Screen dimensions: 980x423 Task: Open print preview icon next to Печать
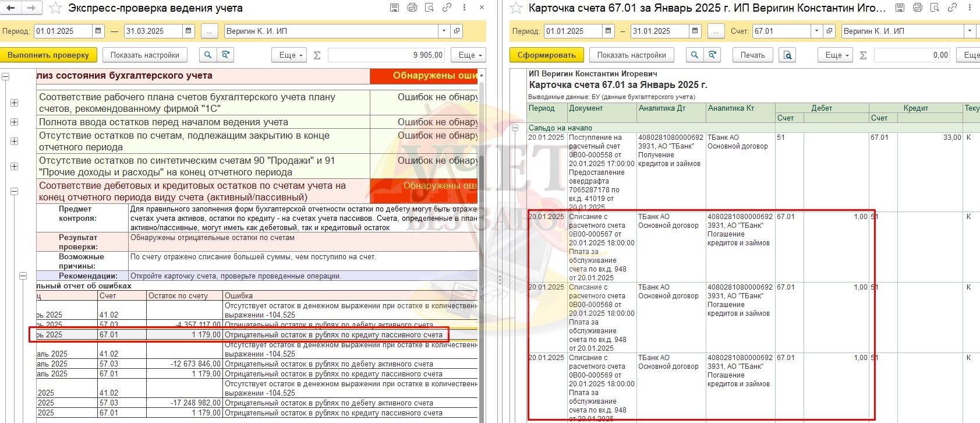(x=787, y=55)
